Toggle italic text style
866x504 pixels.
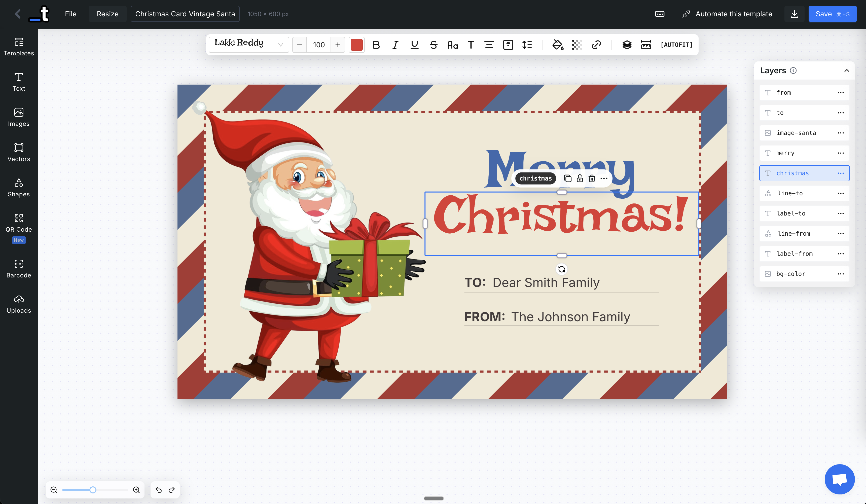tap(395, 45)
